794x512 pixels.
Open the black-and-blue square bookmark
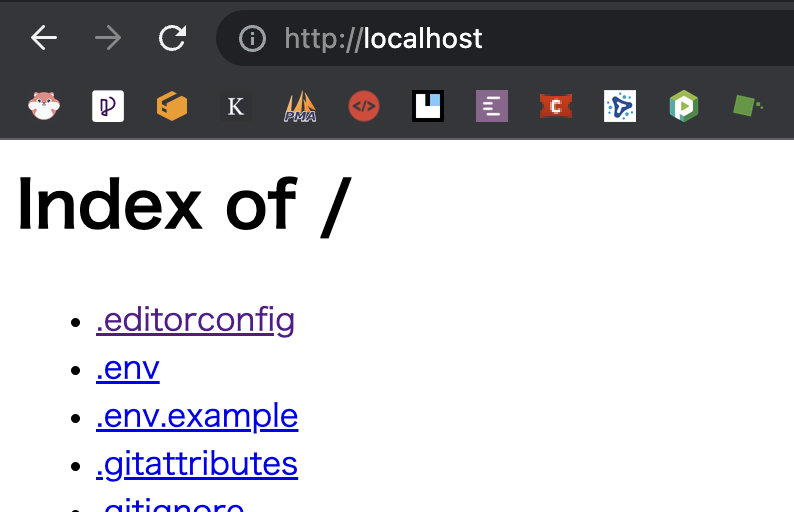[x=428, y=105]
